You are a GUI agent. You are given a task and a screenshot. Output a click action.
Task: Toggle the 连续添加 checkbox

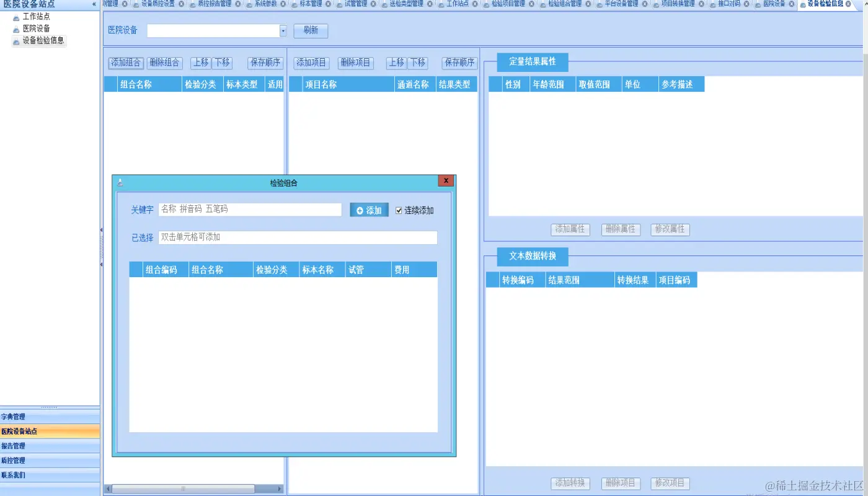tap(399, 211)
